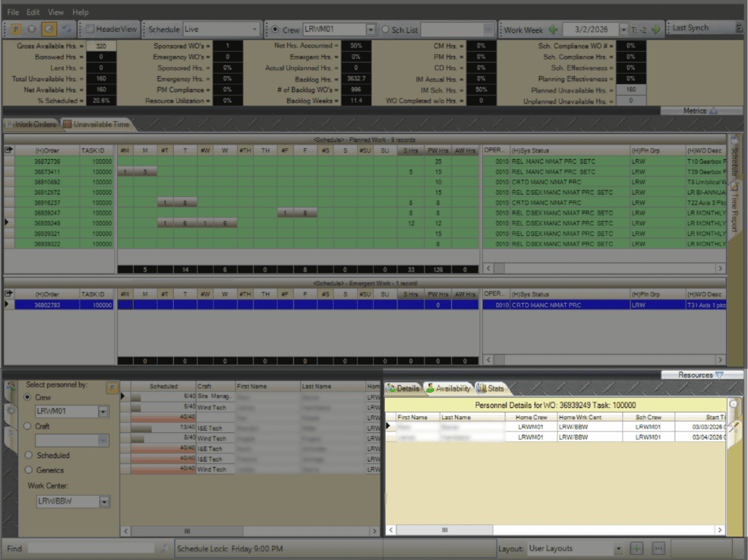The height and width of the screenshot is (560, 748).
Task: Open the Schedule Live dropdown
Action: tap(254, 29)
